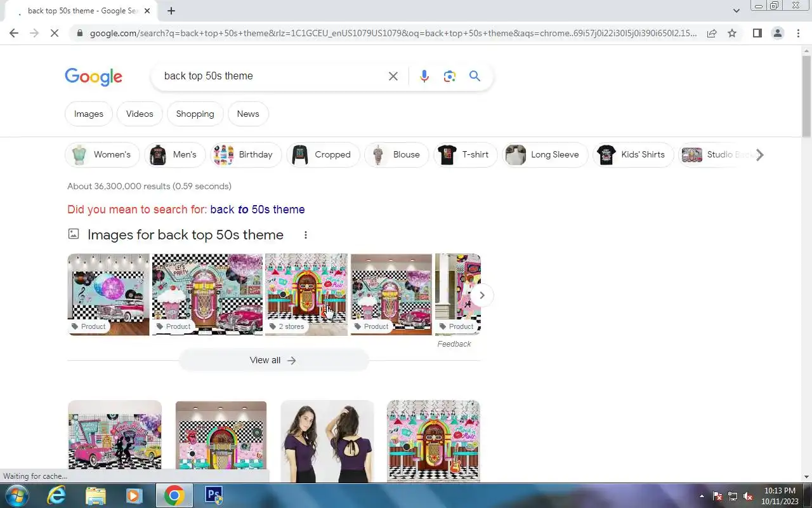Viewport: 812px width, 508px height.
Task: Show hidden system tray icons
Action: coord(702,496)
